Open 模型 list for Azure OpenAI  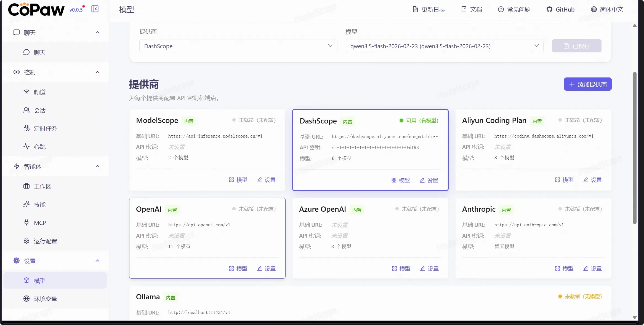[x=401, y=268]
